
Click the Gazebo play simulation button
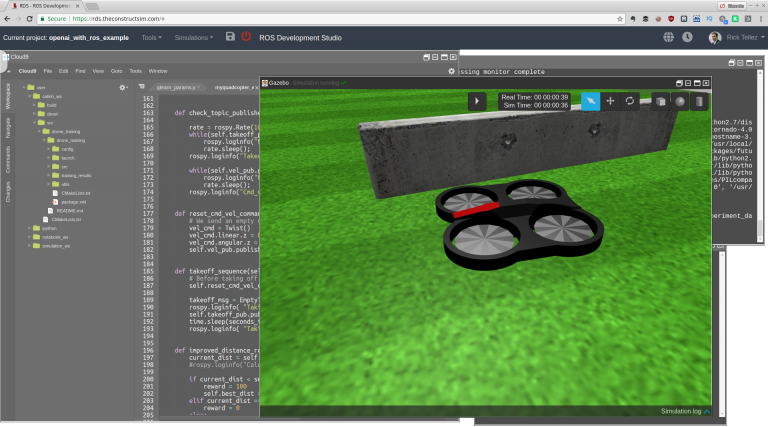pos(478,101)
